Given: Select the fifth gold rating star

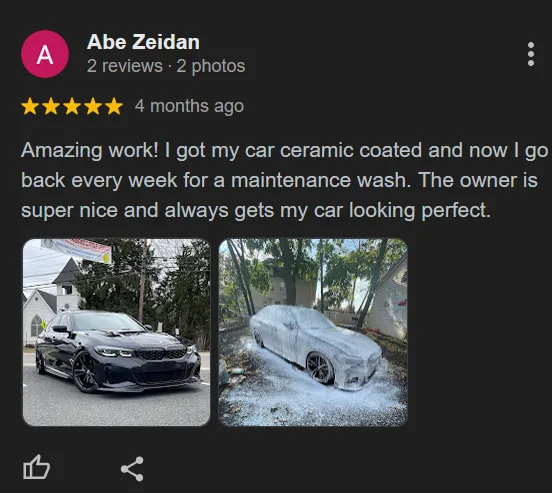Looking at the screenshot, I should coord(114,106).
